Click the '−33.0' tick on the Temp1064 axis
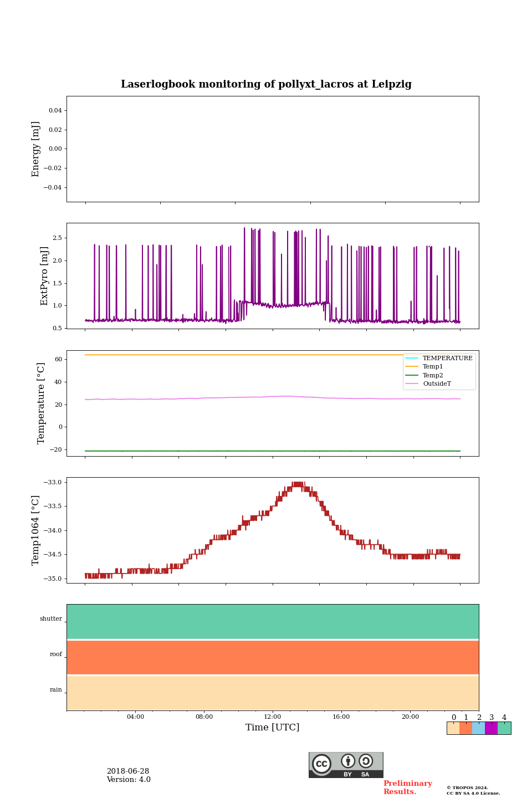 click(54, 482)
